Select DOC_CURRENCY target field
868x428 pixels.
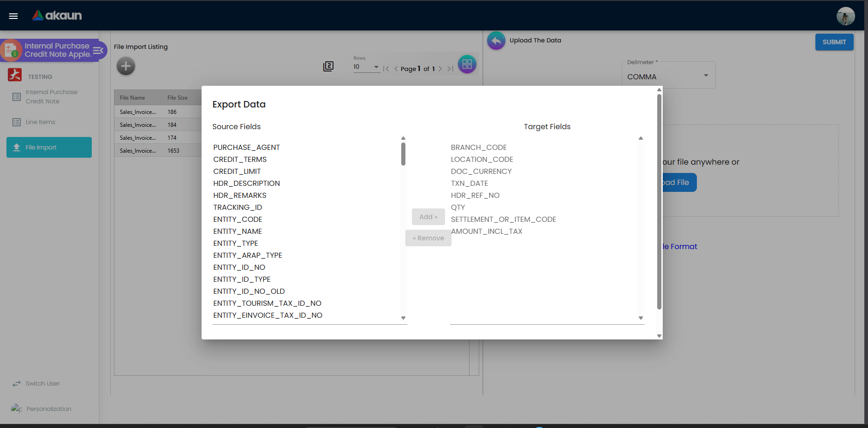544,172
